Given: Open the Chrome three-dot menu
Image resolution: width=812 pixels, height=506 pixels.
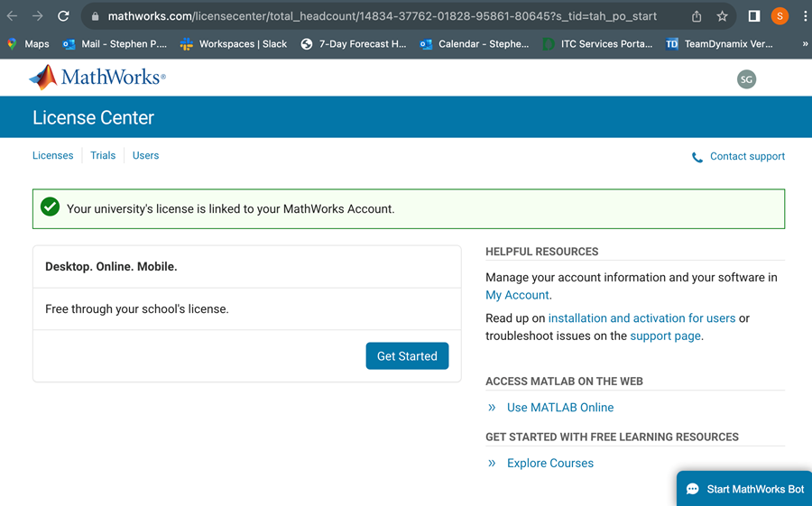Looking at the screenshot, I should 805,16.
